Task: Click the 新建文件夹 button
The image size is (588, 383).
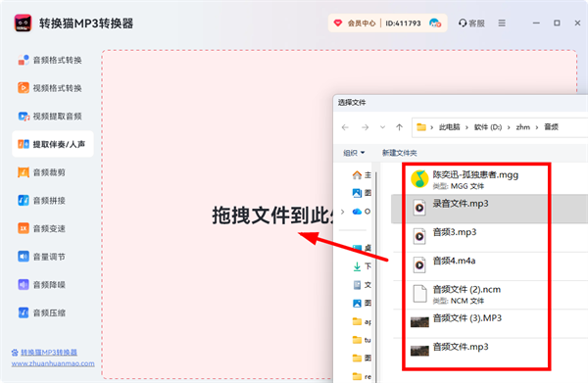Action: (400, 153)
